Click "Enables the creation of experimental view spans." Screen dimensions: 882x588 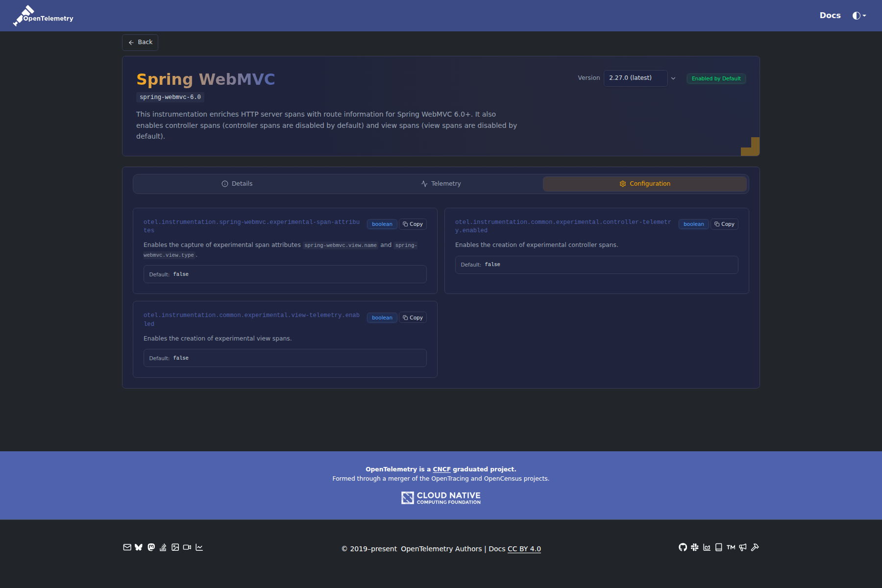click(218, 339)
